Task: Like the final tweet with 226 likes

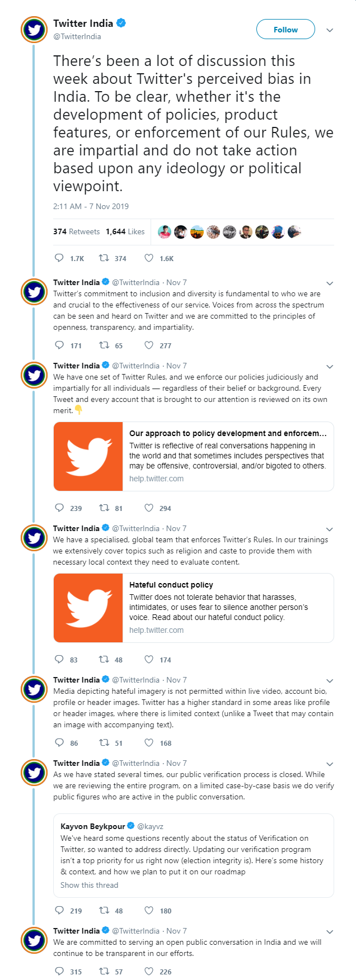Action: point(149,972)
